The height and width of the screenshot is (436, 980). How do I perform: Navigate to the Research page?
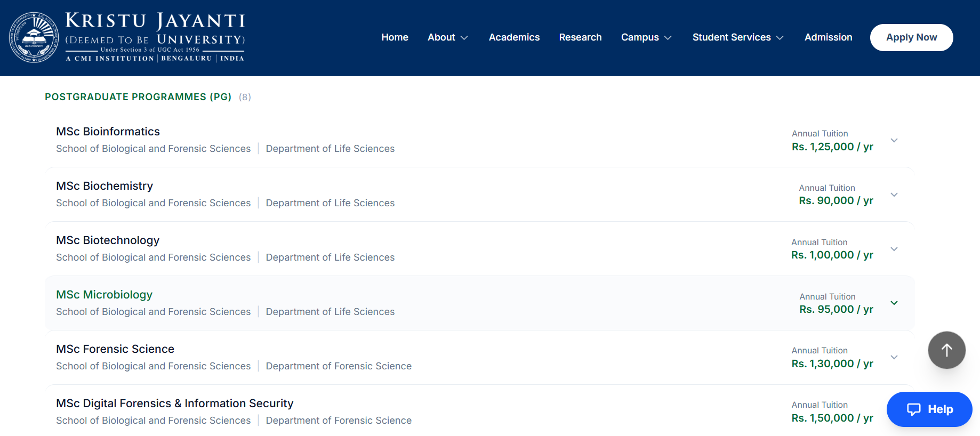(580, 37)
